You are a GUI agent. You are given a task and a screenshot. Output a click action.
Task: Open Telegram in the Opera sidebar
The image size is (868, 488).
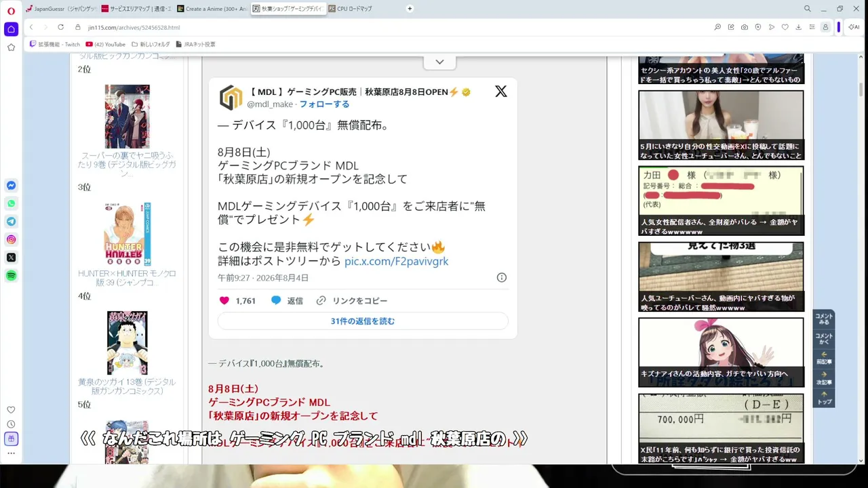(11, 222)
